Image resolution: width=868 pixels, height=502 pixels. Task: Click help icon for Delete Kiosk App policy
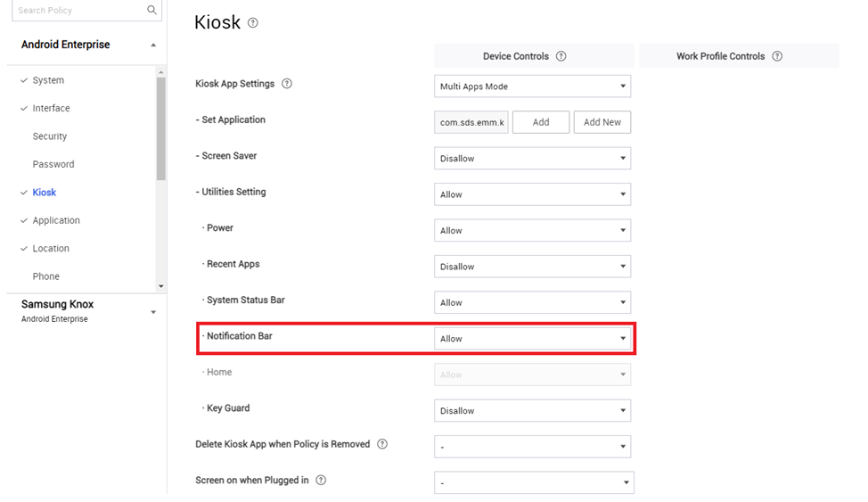click(382, 444)
